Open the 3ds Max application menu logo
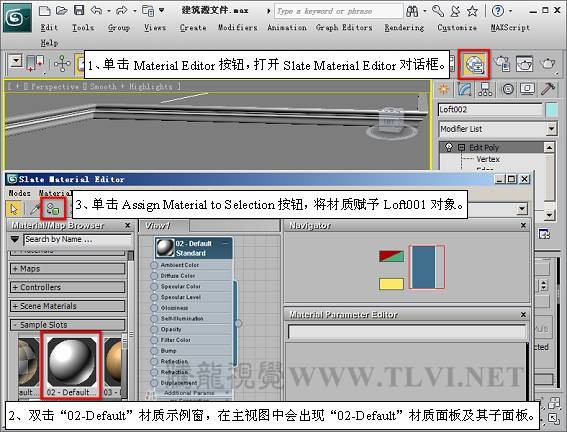This screenshot has height=432, width=567. [x=17, y=17]
